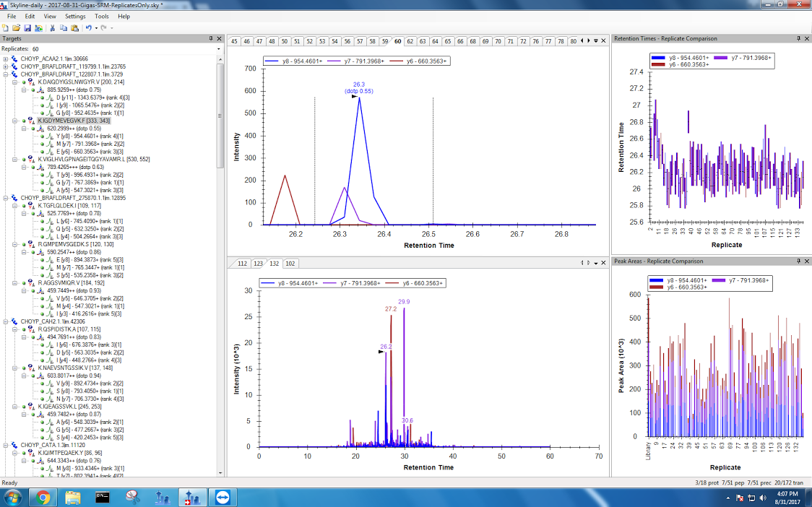Click the Cut scissors toolbar icon
812x507 pixels.
(x=52, y=27)
